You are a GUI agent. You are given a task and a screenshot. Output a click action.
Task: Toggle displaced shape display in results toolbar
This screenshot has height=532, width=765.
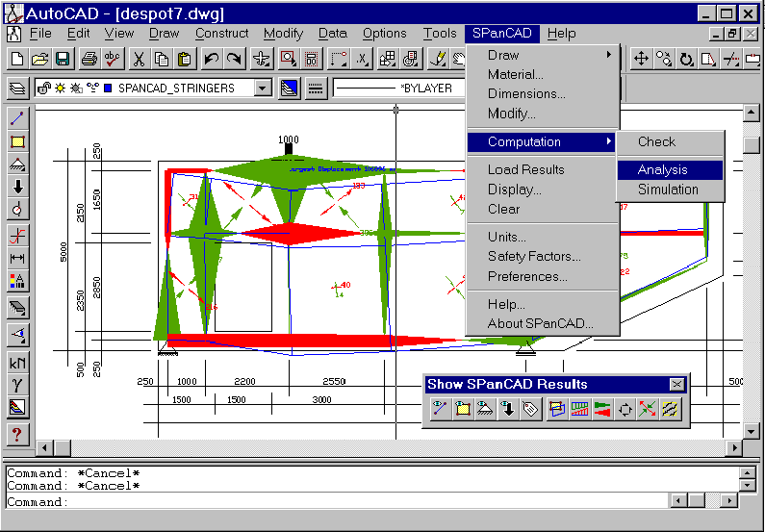pos(557,409)
